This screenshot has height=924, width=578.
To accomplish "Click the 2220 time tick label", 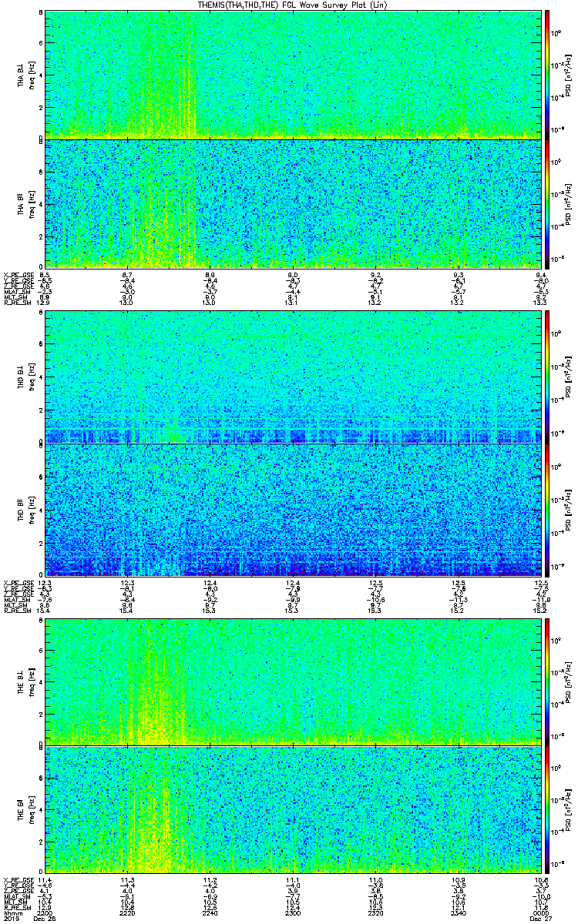I will 126,913.
